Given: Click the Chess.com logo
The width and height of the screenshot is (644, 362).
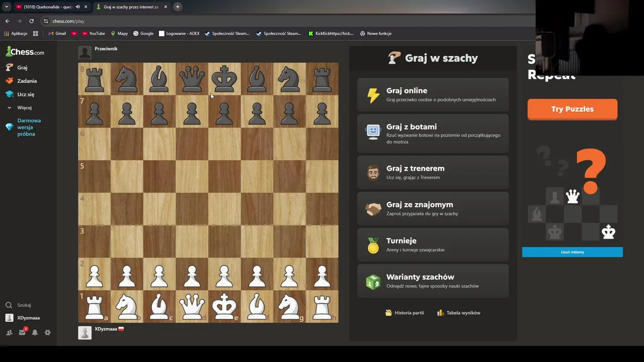Looking at the screenshot, I should (25, 52).
